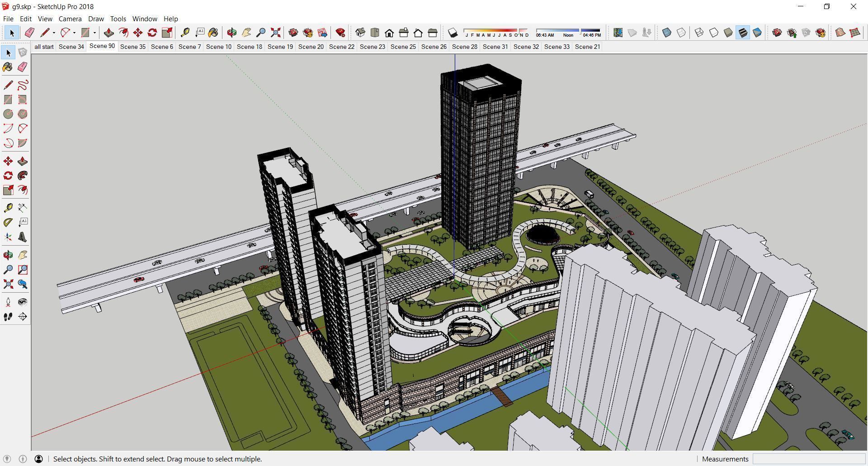Open 3D Warehouse from the top toolbar
The height and width of the screenshot is (466, 868).
(x=293, y=33)
